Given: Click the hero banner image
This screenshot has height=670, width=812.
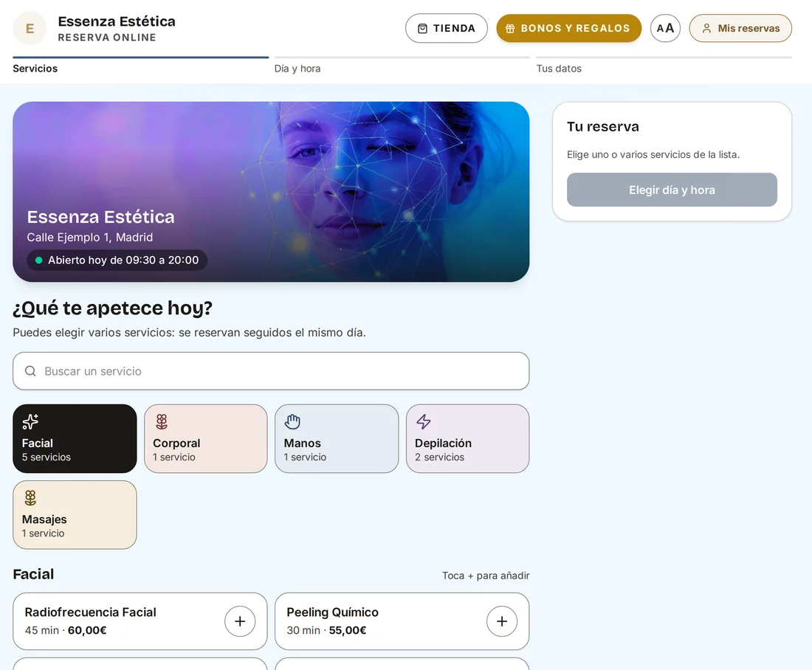Looking at the screenshot, I should tap(271, 192).
